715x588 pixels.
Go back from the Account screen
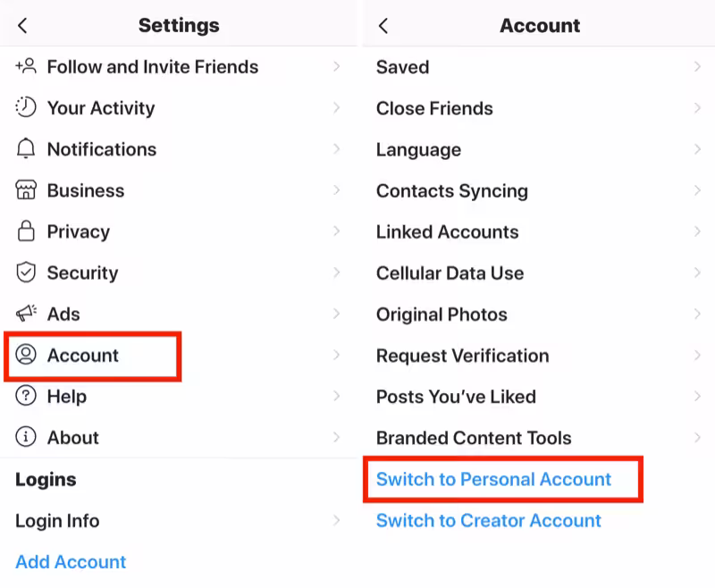coord(383,25)
